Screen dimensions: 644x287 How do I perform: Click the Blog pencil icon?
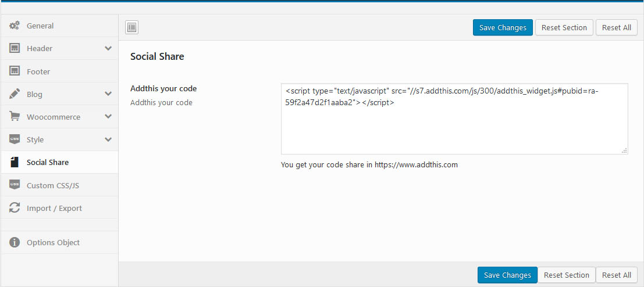pyautogui.click(x=15, y=94)
